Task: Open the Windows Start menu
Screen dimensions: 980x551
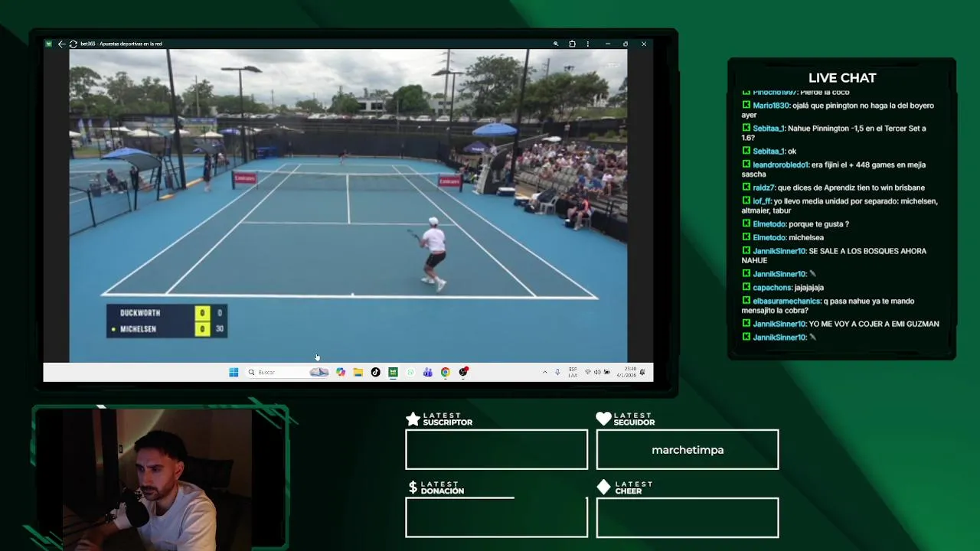Action: [234, 372]
